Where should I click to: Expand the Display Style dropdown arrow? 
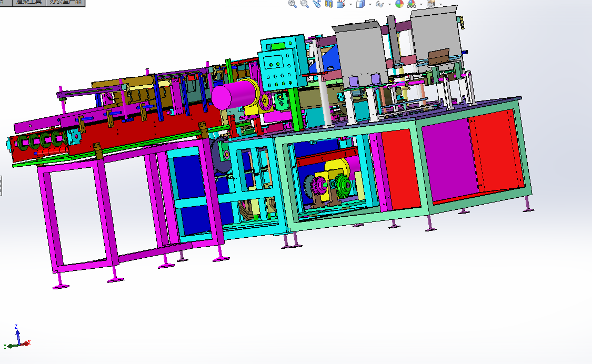pos(370,5)
